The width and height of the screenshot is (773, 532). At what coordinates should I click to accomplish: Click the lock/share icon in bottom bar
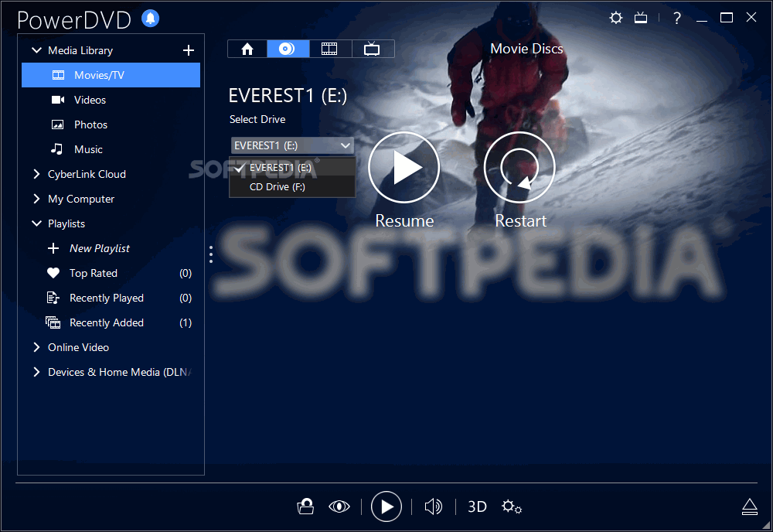point(305,506)
